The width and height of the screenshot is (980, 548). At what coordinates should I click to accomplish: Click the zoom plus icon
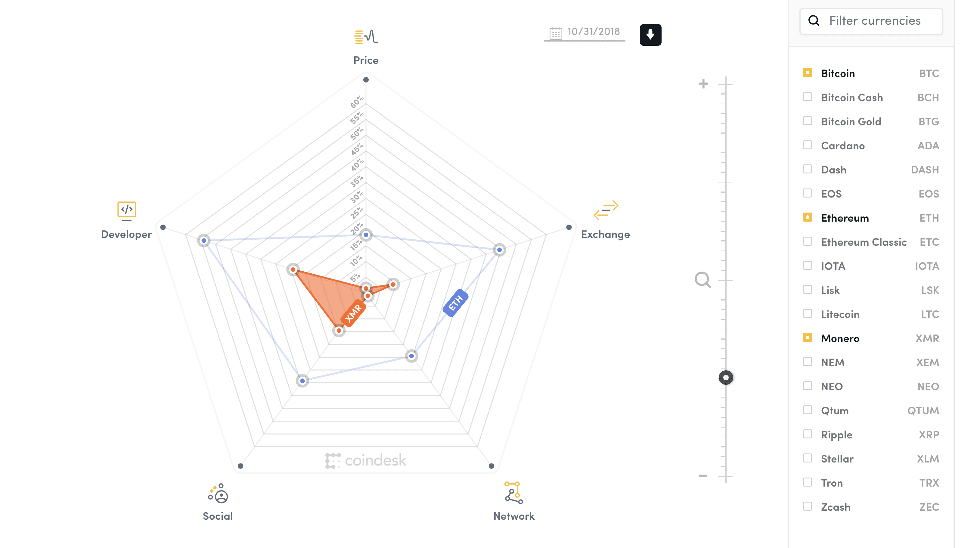point(703,84)
